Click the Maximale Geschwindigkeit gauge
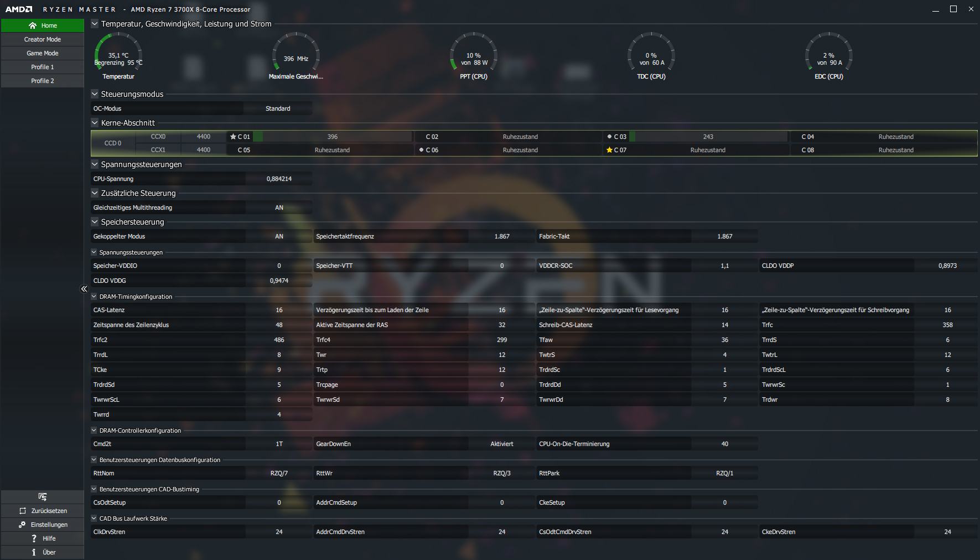 (x=296, y=56)
